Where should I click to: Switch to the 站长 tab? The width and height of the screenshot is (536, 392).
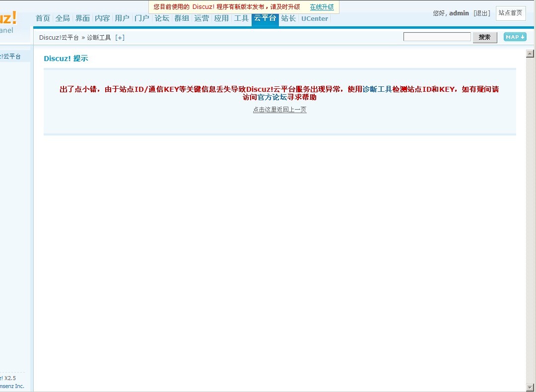(x=288, y=18)
